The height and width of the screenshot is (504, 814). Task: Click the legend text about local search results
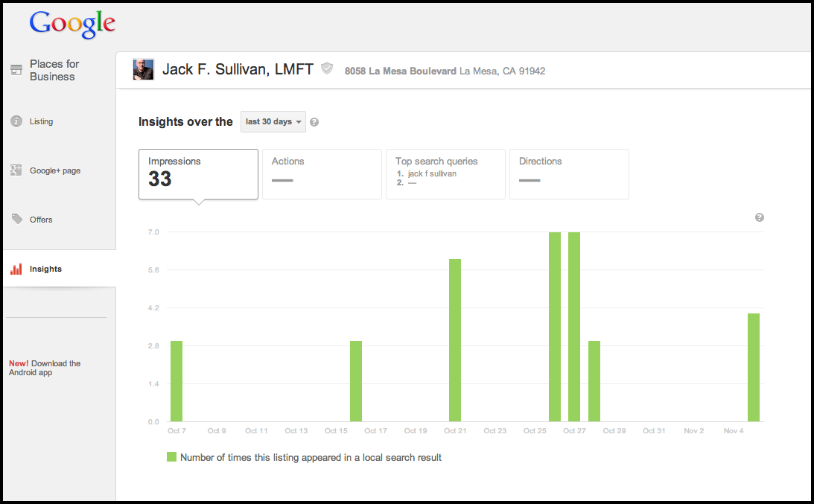(x=311, y=457)
